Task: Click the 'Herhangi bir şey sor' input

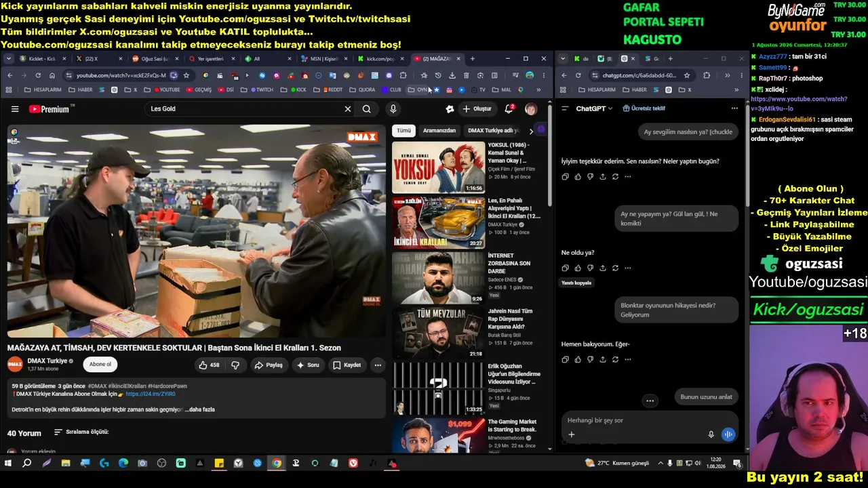Action: coord(649,420)
